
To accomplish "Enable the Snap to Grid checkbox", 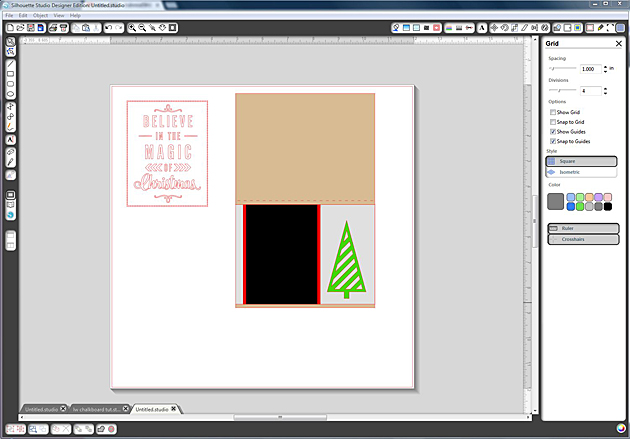I will tap(553, 122).
